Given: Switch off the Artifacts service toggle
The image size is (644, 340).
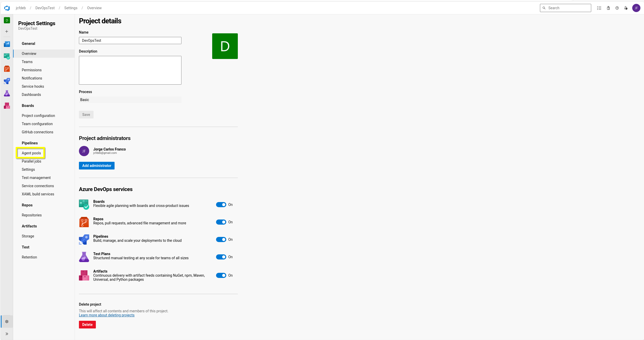Looking at the screenshot, I should click(x=221, y=275).
